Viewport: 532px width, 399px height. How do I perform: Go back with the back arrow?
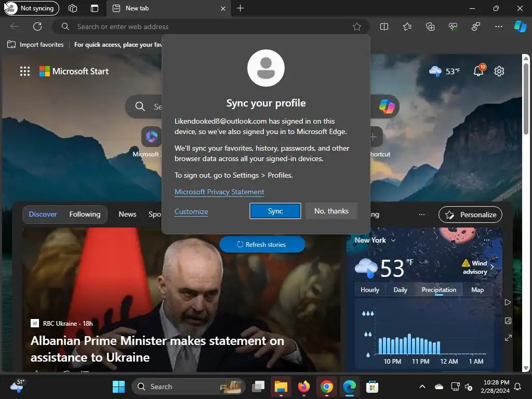click(15, 26)
